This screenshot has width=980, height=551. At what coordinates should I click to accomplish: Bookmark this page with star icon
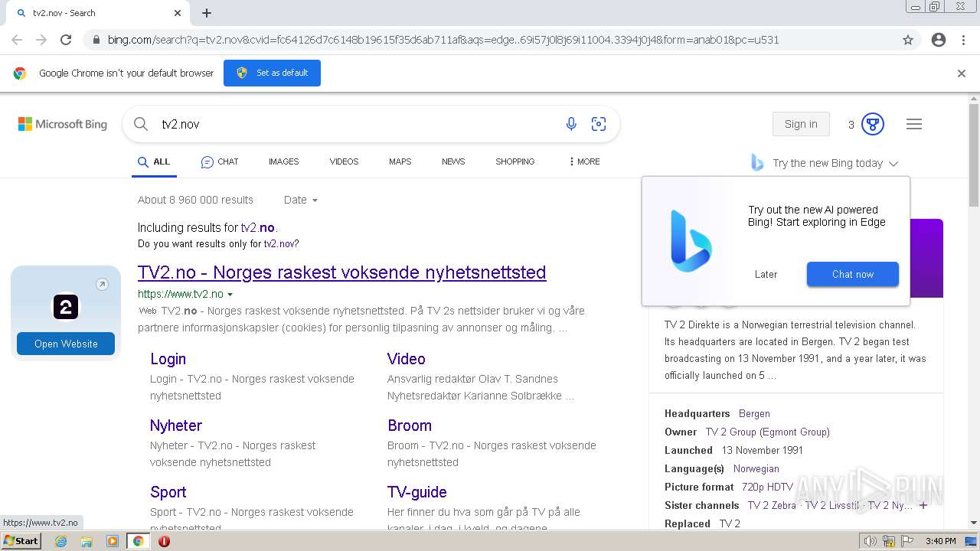click(x=908, y=40)
